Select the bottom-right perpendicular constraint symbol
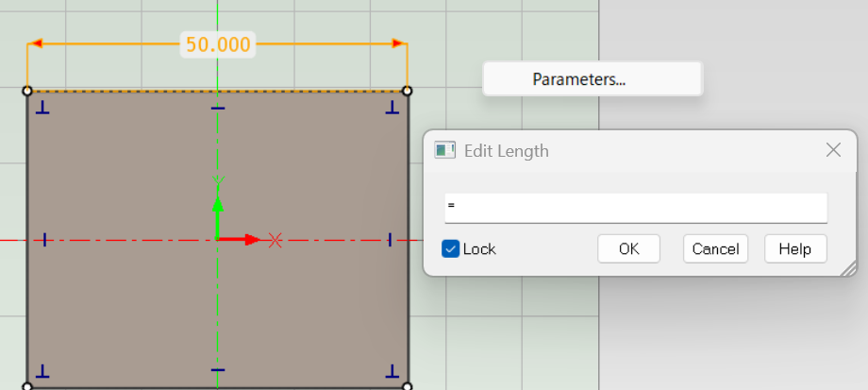The width and height of the screenshot is (868, 390). [x=392, y=369]
